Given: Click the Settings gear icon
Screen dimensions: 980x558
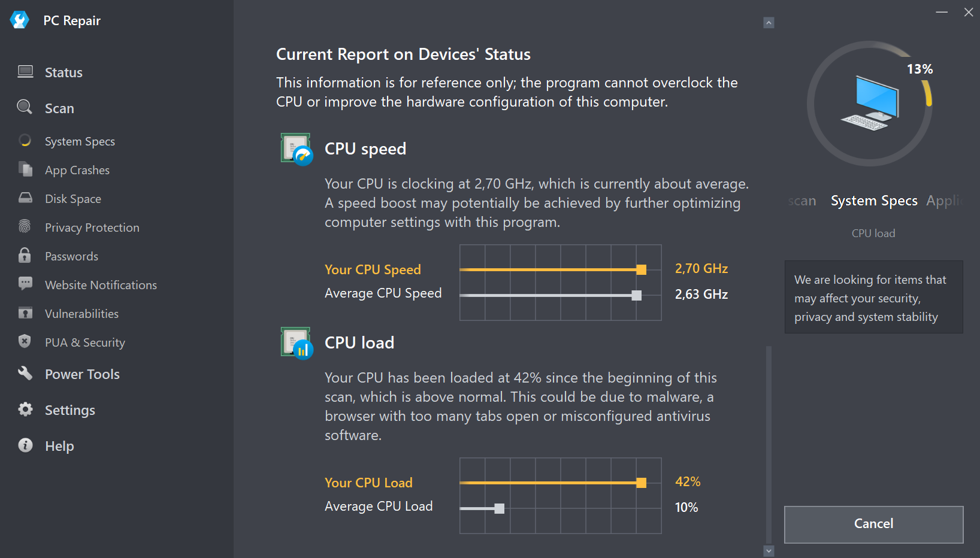Looking at the screenshot, I should point(25,410).
